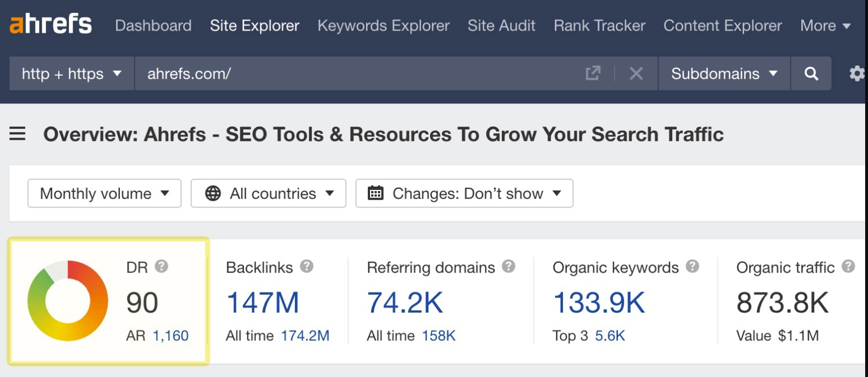This screenshot has height=377, width=868.
Task: Click the 873.8K organic traffic value
Action: pyautogui.click(x=783, y=302)
